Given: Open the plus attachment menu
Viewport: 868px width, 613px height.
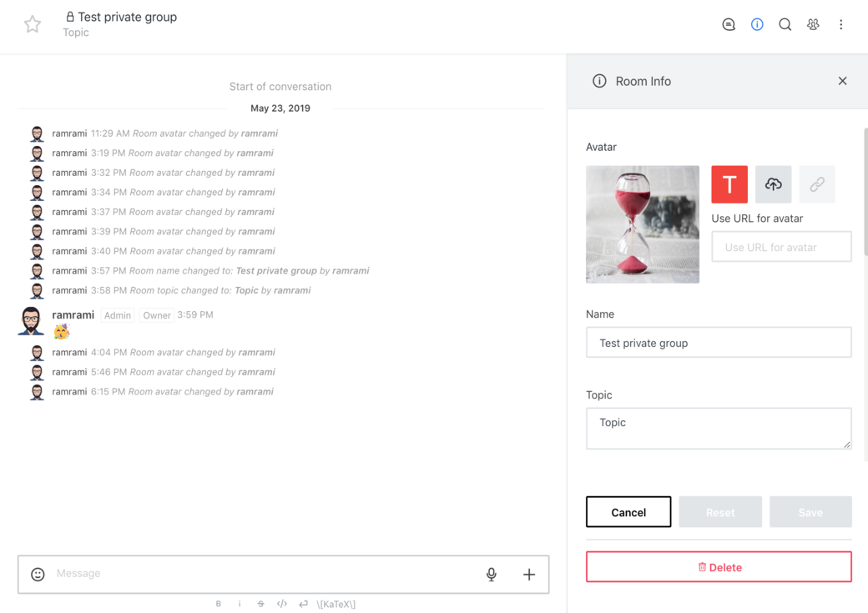Looking at the screenshot, I should (529, 575).
